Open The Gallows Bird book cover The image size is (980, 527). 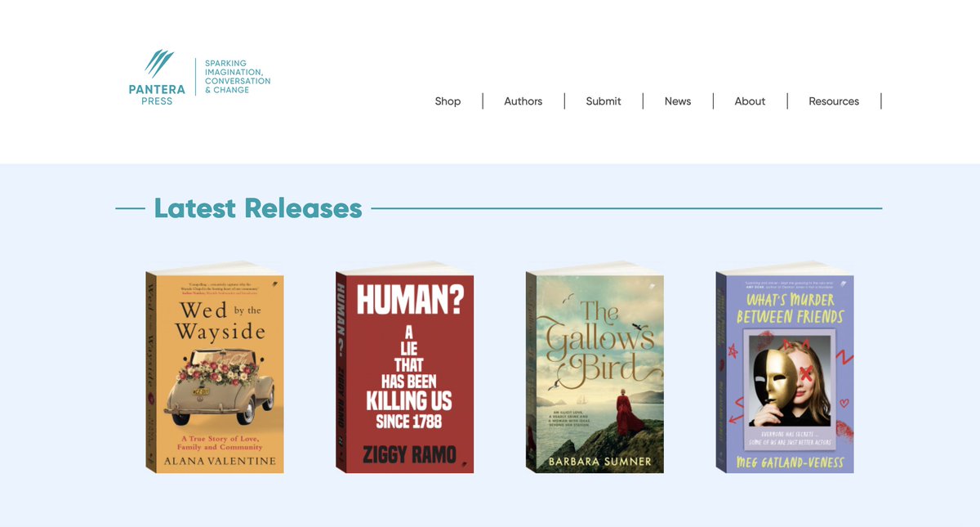pos(595,367)
